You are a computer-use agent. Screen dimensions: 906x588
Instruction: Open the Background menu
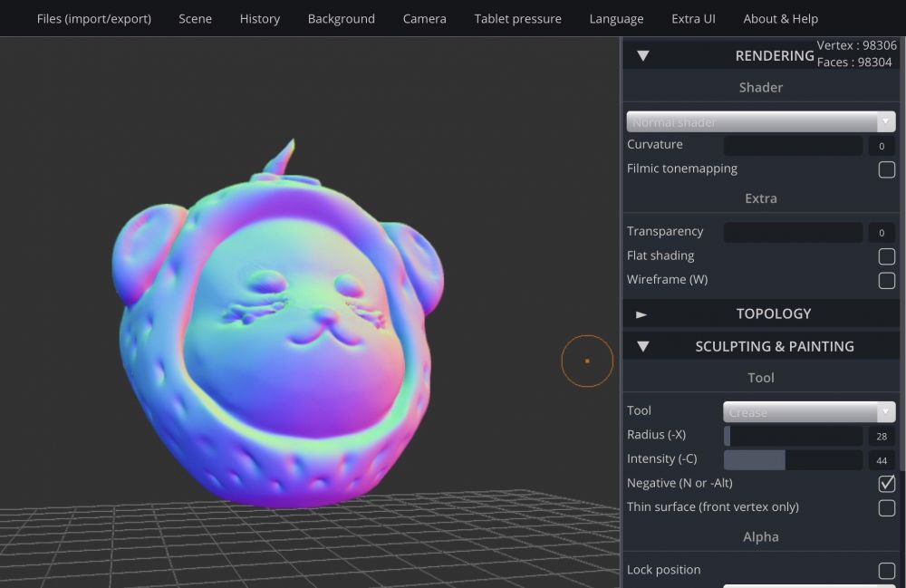[341, 18]
